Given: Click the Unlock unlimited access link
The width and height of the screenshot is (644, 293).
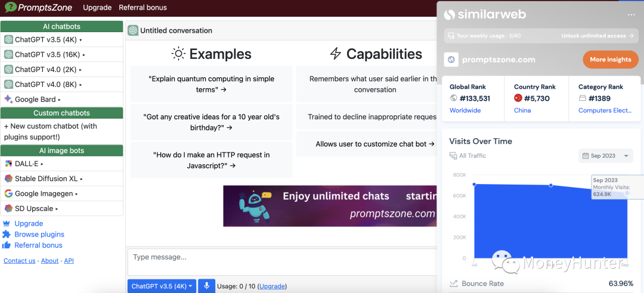Looking at the screenshot, I should click(x=597, y=36).
